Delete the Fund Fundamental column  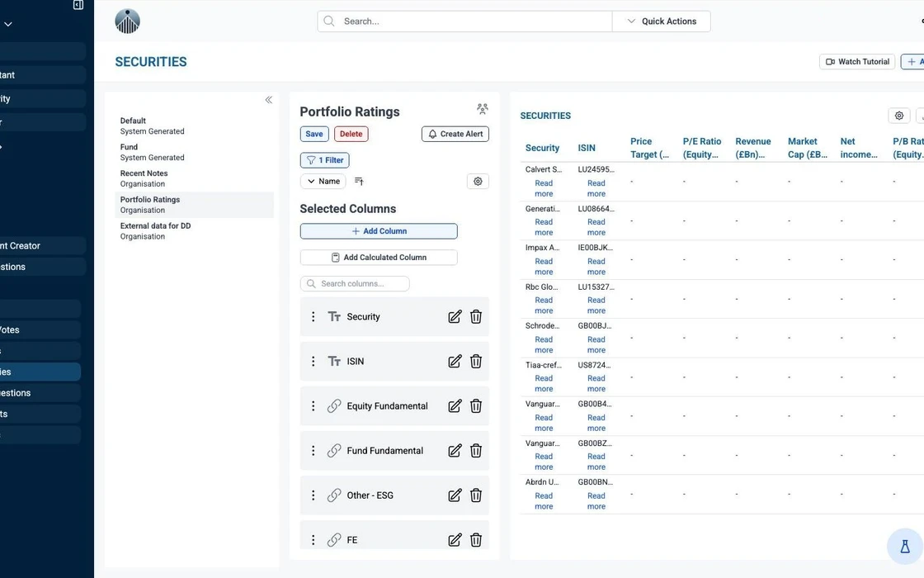point(476,451)
